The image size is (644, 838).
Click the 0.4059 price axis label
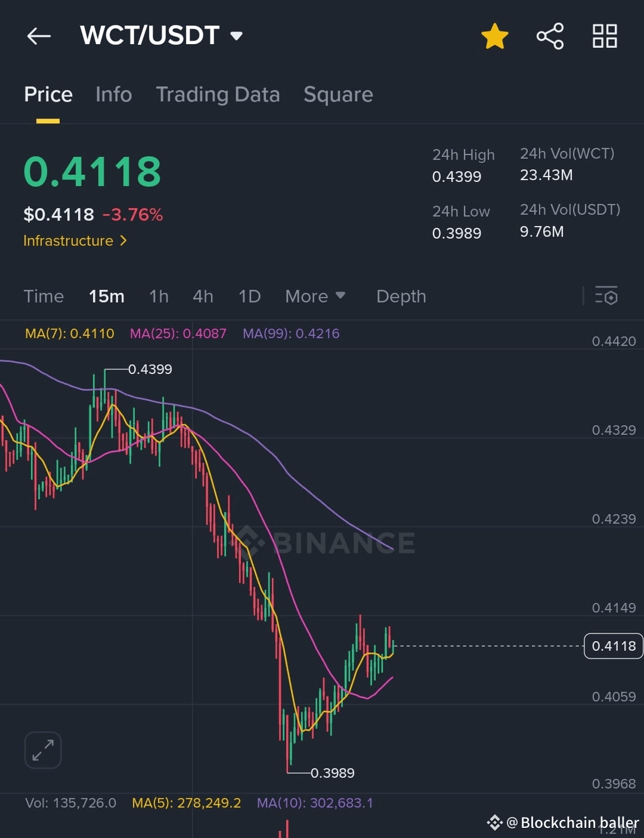[x=614, y=697]
